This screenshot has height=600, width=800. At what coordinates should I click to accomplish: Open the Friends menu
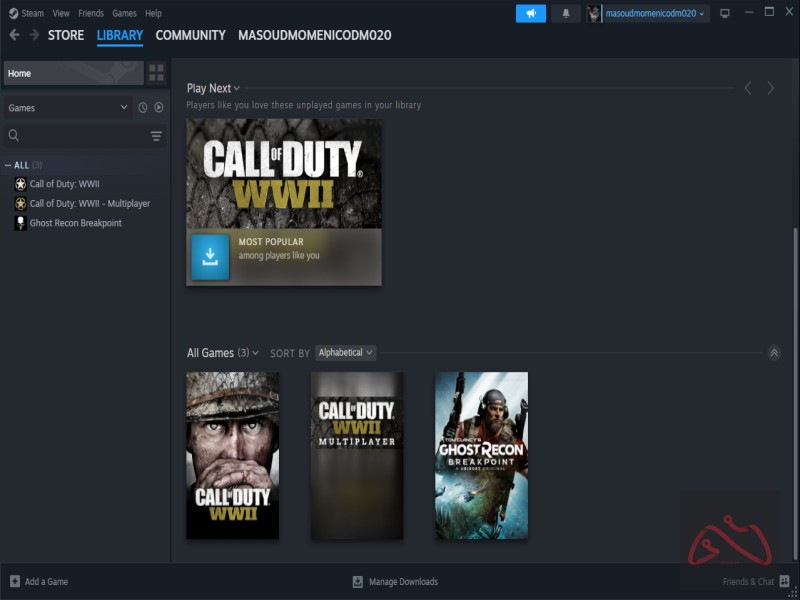[x=90, y=13]
